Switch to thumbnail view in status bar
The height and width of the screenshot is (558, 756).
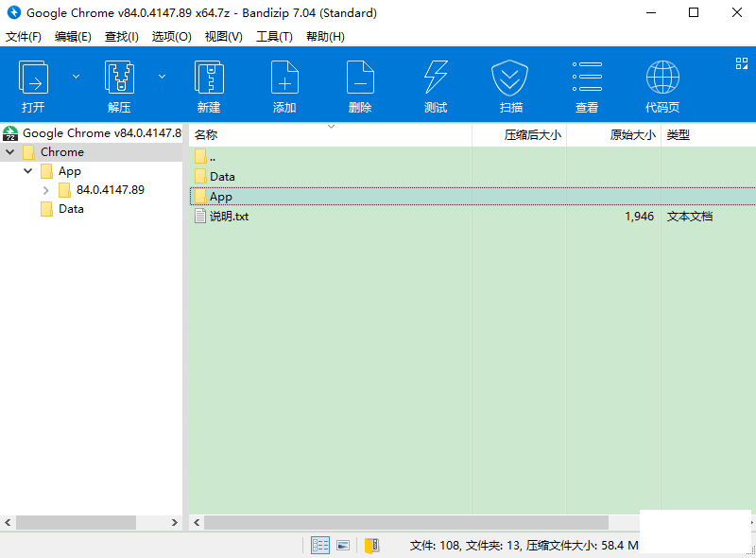tap(343, 546)
